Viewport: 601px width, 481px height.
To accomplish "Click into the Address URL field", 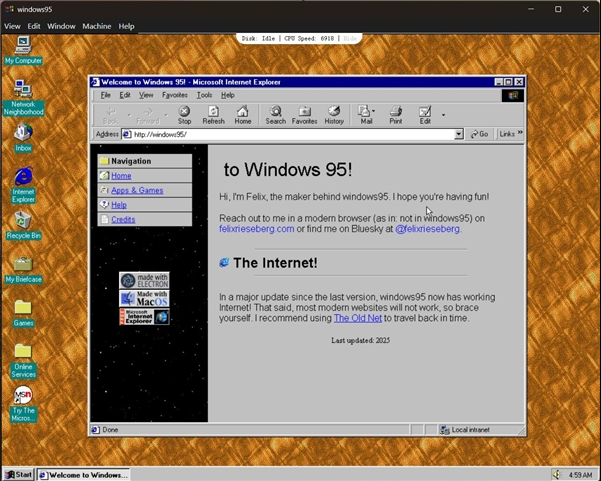I will click(x=290, y=134).
